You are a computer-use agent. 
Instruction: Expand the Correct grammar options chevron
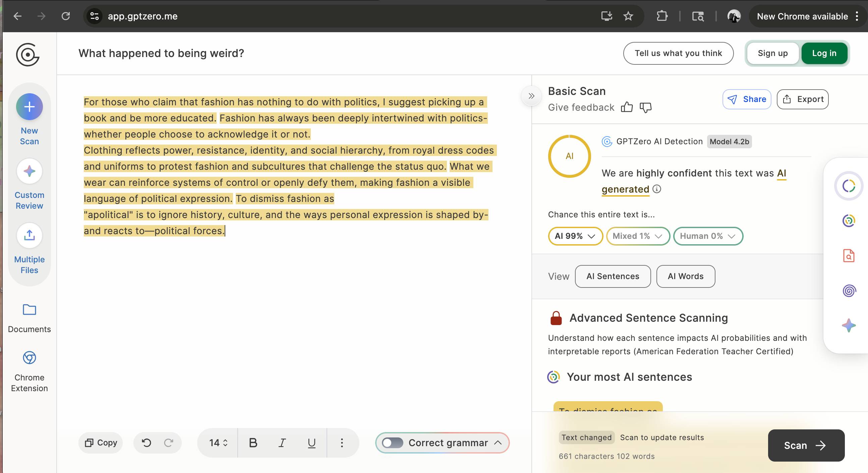(498, 443)
